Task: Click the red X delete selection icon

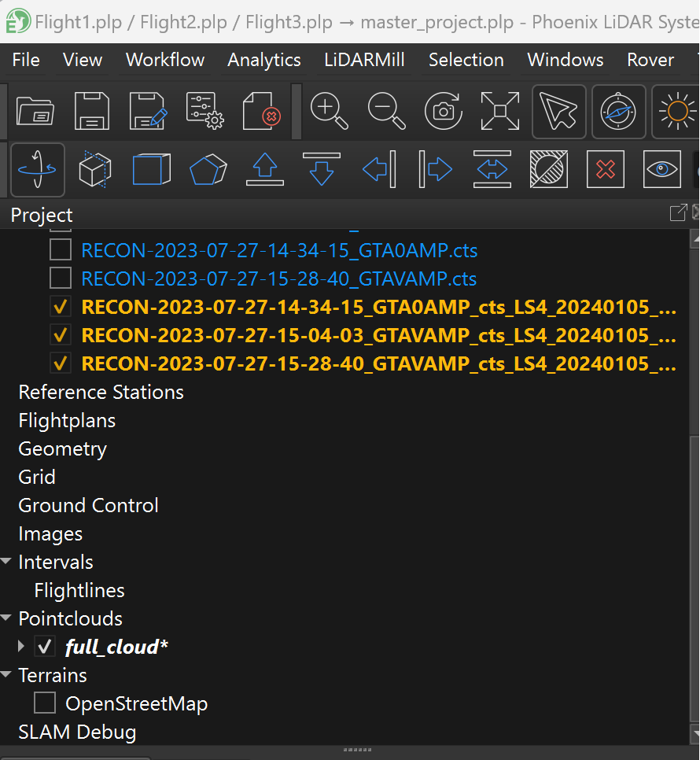Action: pos(605,169)
